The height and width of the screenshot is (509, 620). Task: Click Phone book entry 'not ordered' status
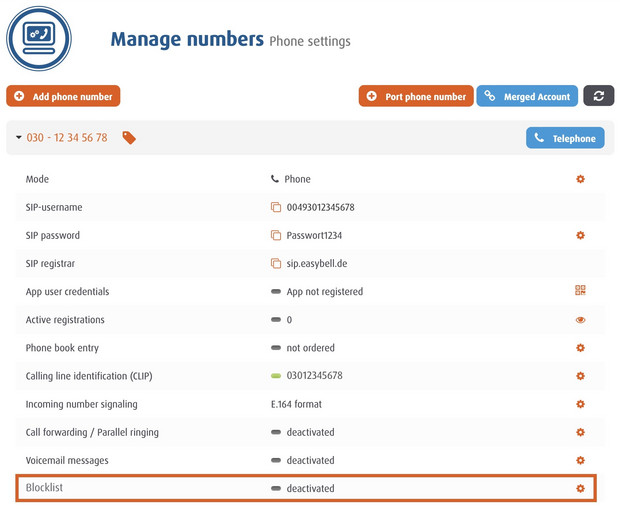coord(310,348)
